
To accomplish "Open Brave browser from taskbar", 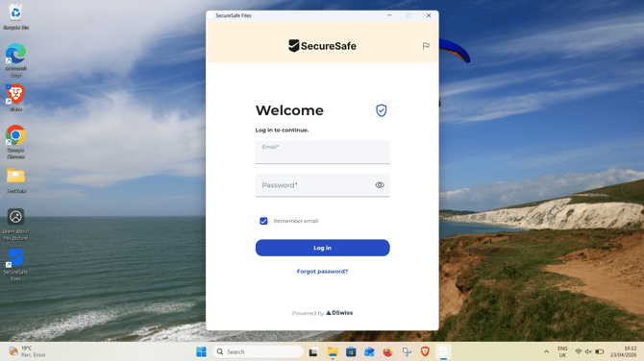I will (425, 351).
